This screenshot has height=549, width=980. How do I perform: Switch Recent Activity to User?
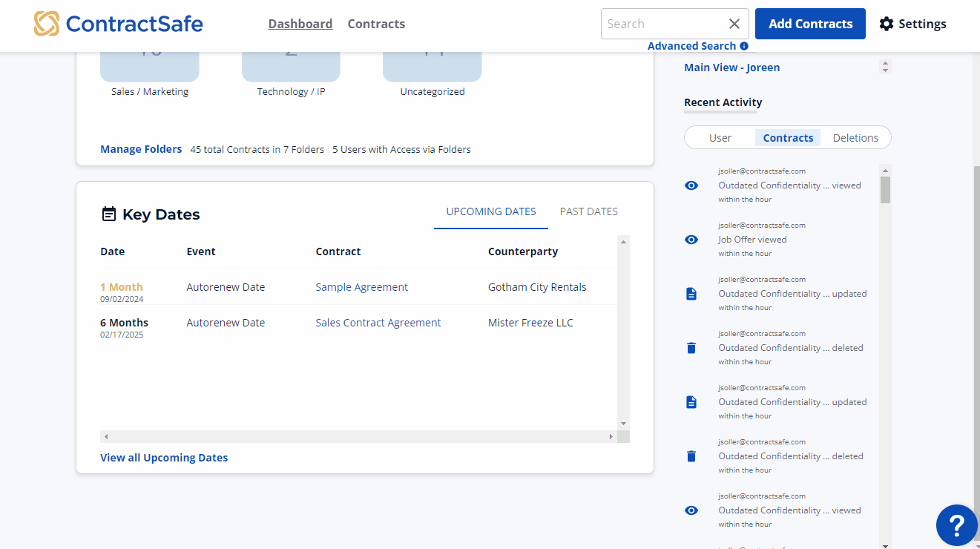click(x=720, y=138)
